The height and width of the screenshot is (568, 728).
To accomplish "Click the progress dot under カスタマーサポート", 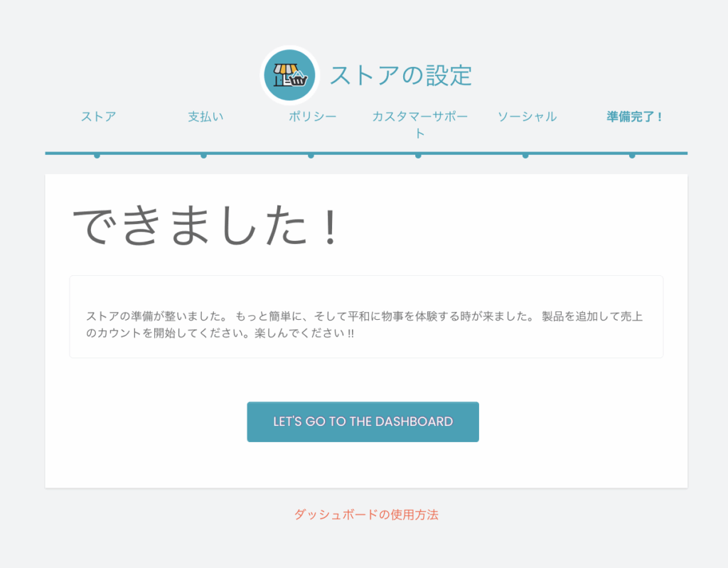I will click(418, 155).
